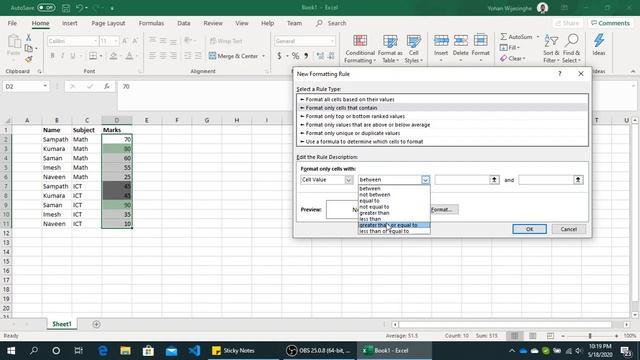
Task: Toggle AutoSave switch
Action: point(46,7)
